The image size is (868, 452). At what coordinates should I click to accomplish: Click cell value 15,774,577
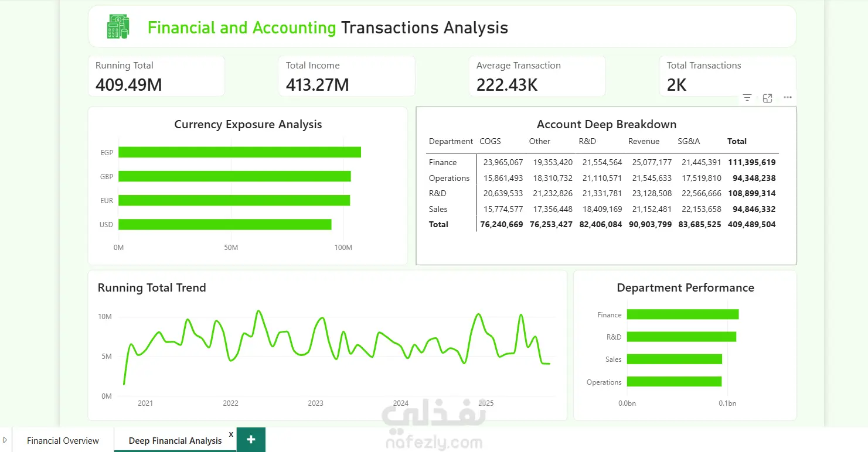[x=503, y=209]
